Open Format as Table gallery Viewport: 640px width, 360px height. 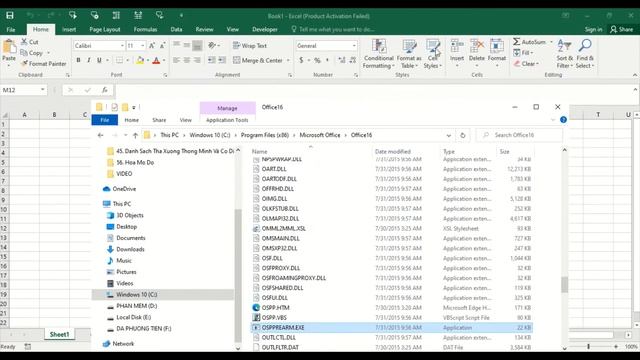(409, 54)
